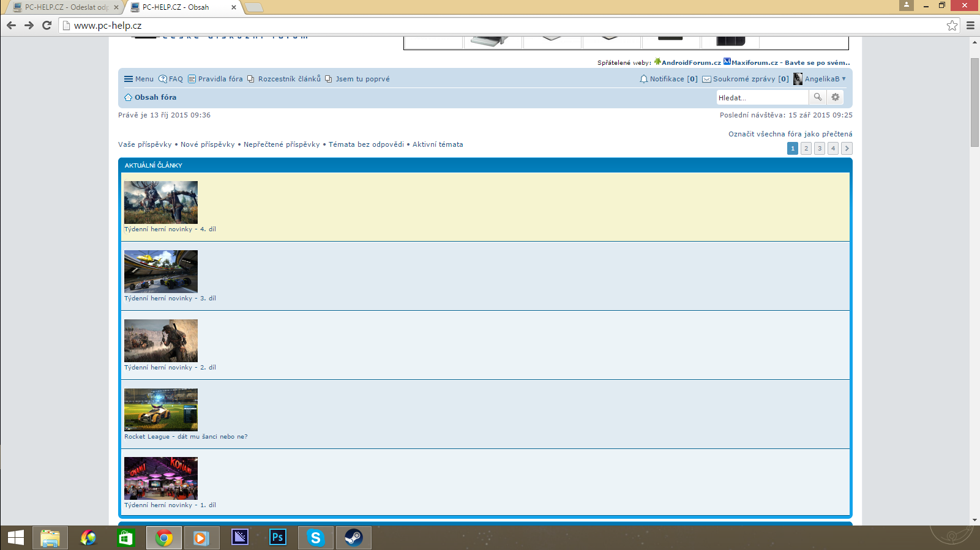Launch Photoshop from the taskbar
The image size is (980, 550).
point(277,538)
